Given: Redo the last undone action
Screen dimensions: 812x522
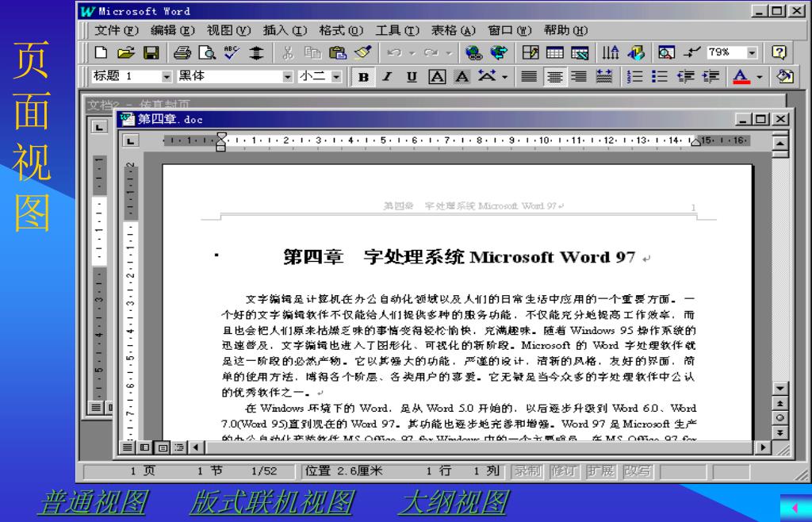Looking at the screenshot, I should coord(431,52).
